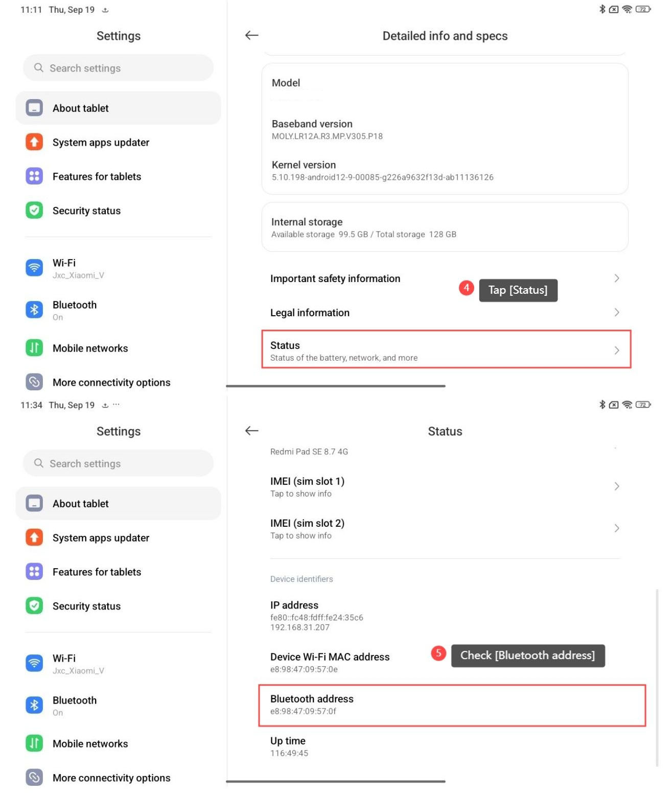Expand the Legal information chevron
The image size is (672, 796).
coord(617,312)
